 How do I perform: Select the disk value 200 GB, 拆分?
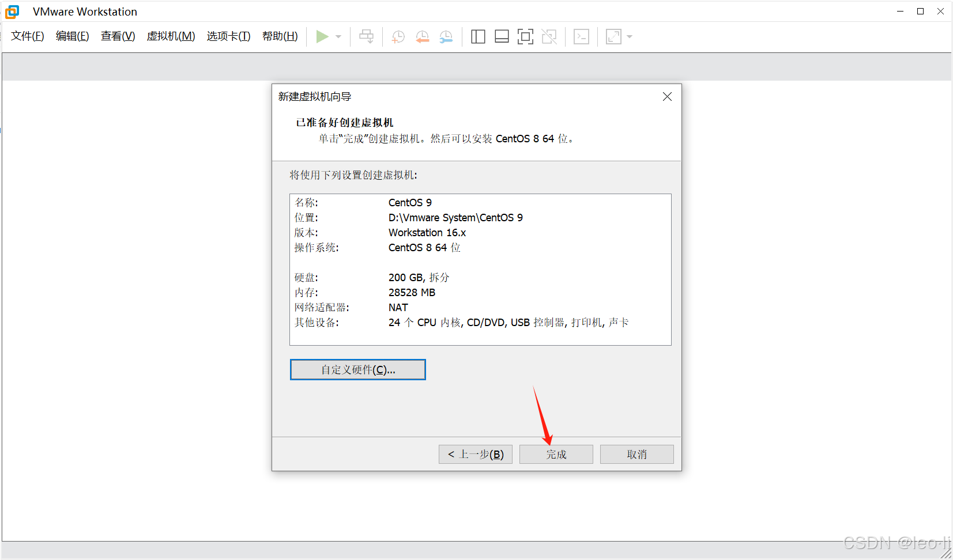pos(419,278)
